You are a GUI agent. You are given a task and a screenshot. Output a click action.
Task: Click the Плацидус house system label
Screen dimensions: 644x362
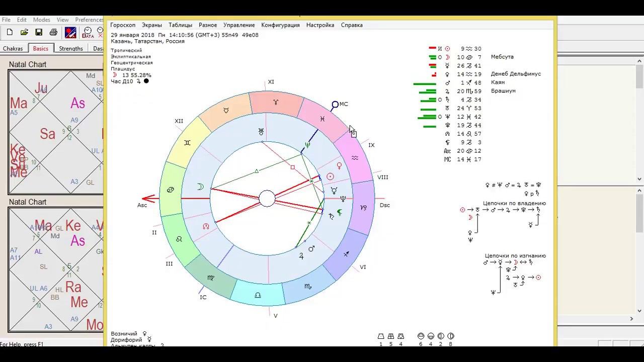[123, 69]
